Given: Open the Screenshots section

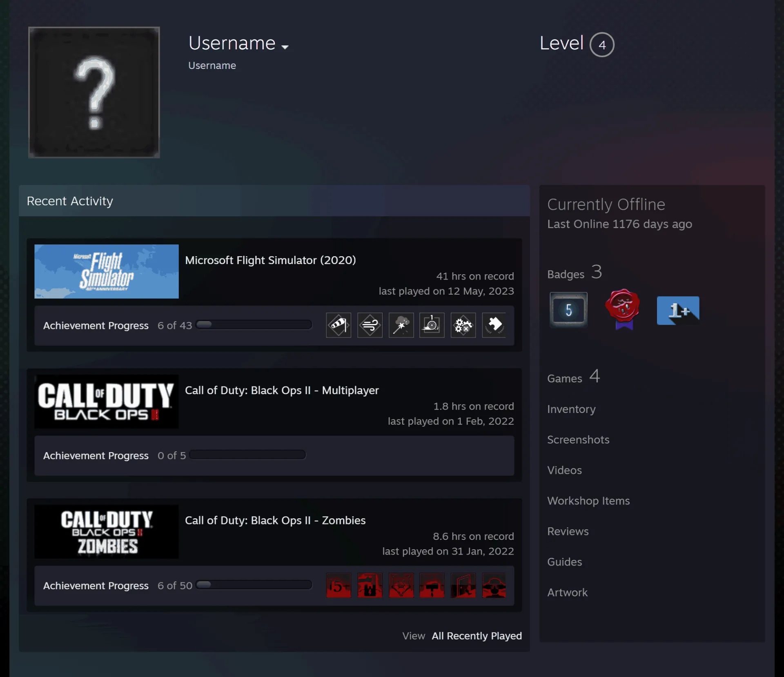Looking at the screenshot, I should tap(578, 439).
